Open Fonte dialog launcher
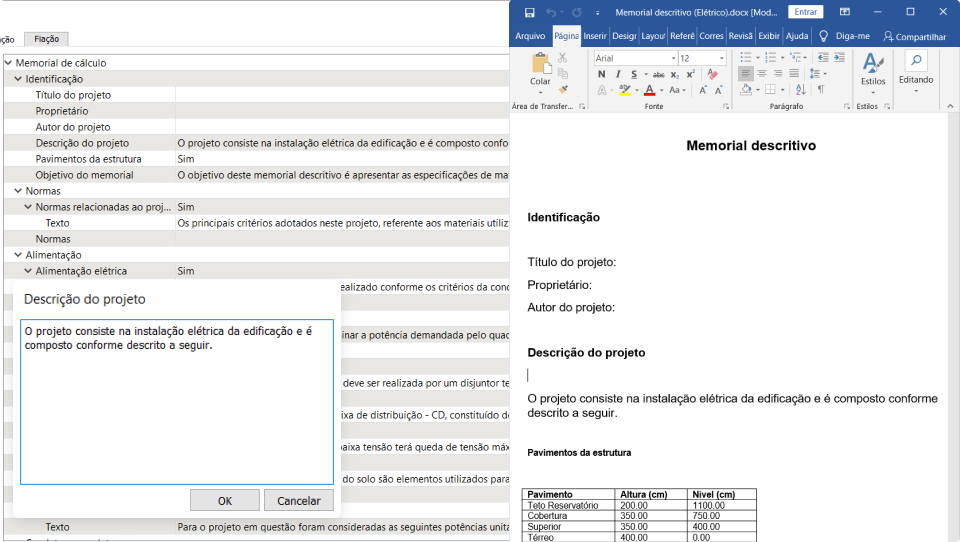Screen dimensions: 960x542 tap(726, 107)
